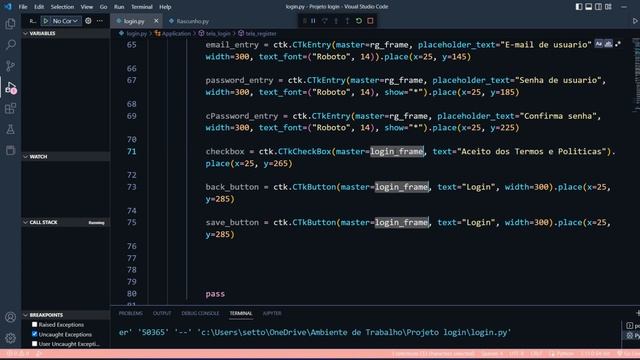Open the Help menu
640x360 pixels.
[x=165, y=7]
